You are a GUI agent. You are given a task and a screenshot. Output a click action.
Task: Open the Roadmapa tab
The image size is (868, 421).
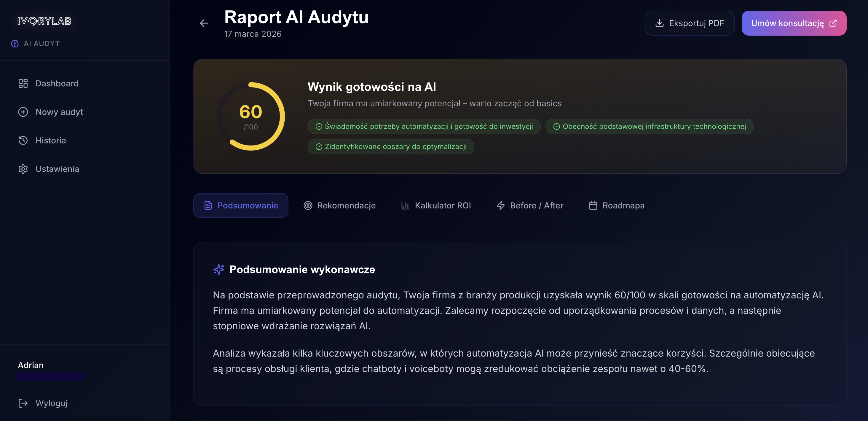tap(623, 205)
